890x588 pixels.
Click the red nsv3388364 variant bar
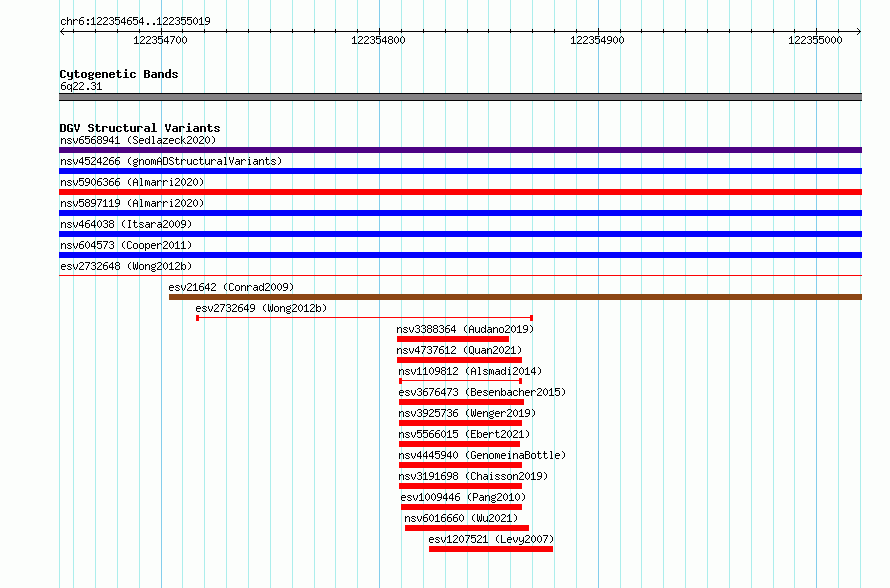pyautogui.click(x=453, y=339)
